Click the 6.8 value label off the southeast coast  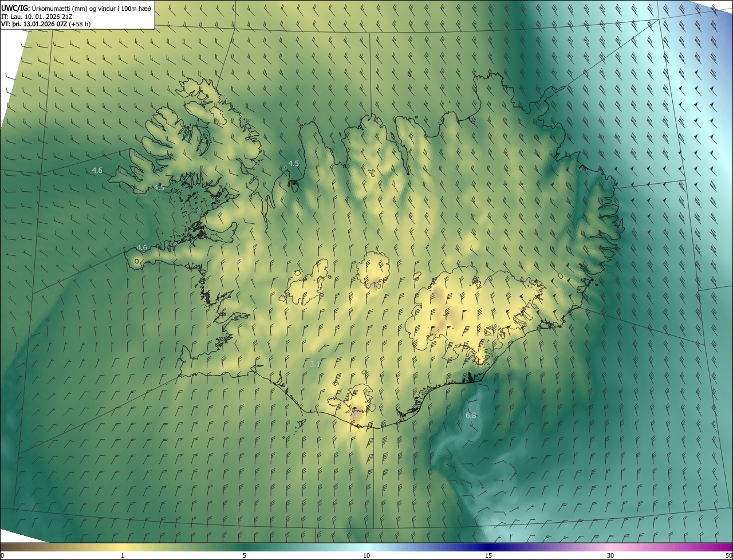click(471, 415)
